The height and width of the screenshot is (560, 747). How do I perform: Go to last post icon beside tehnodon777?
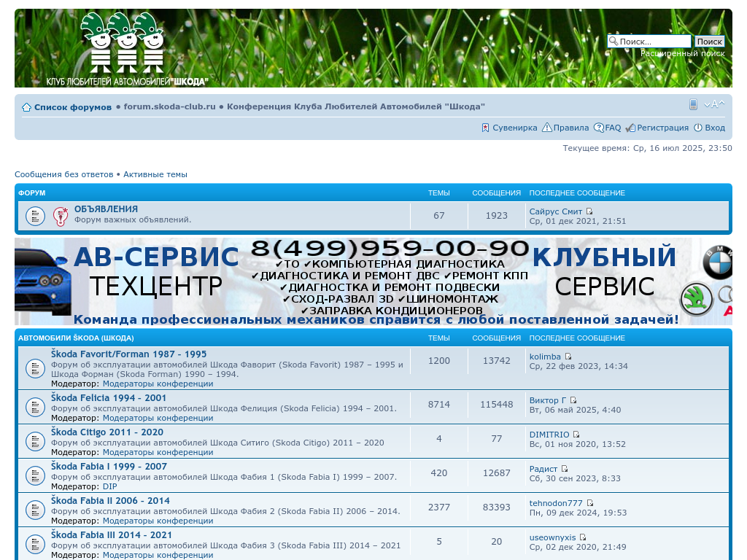pos(589,503)
